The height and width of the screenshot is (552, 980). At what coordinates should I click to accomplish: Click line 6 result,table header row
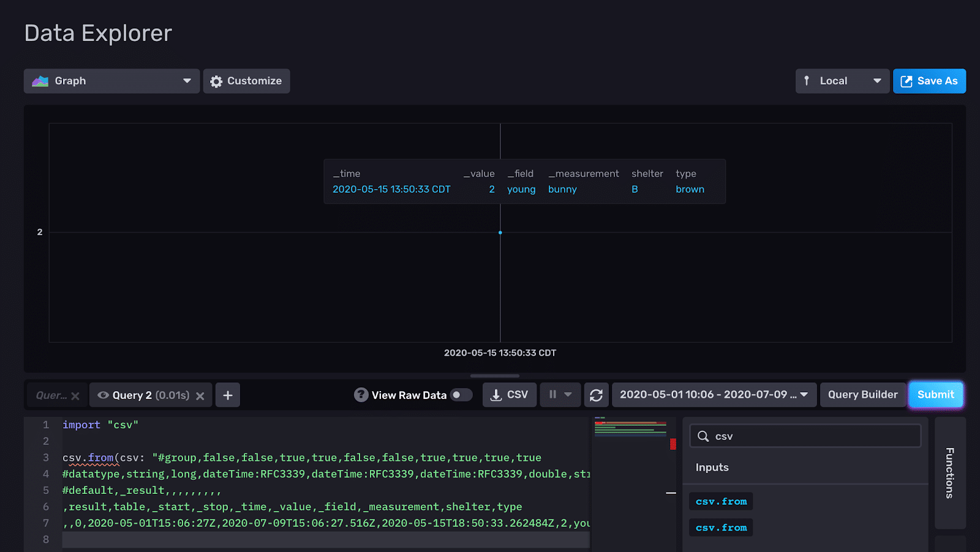[x=292, y=507]
